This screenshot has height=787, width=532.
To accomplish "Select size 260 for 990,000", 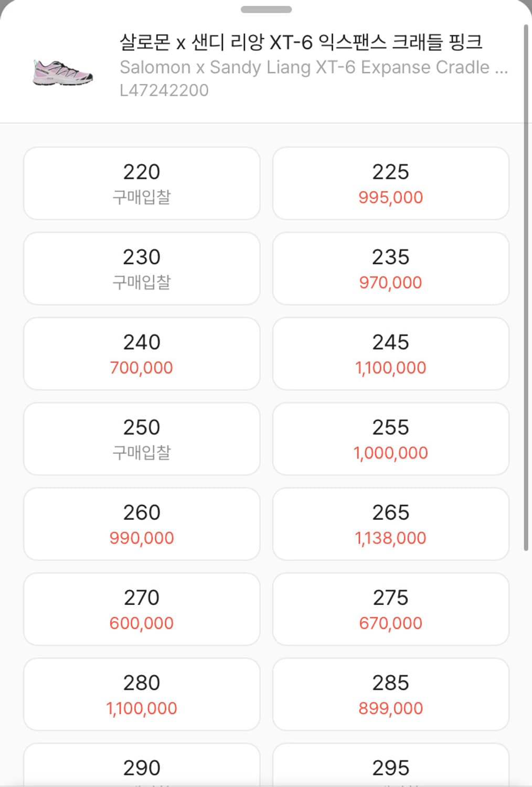I will (142, 524).
